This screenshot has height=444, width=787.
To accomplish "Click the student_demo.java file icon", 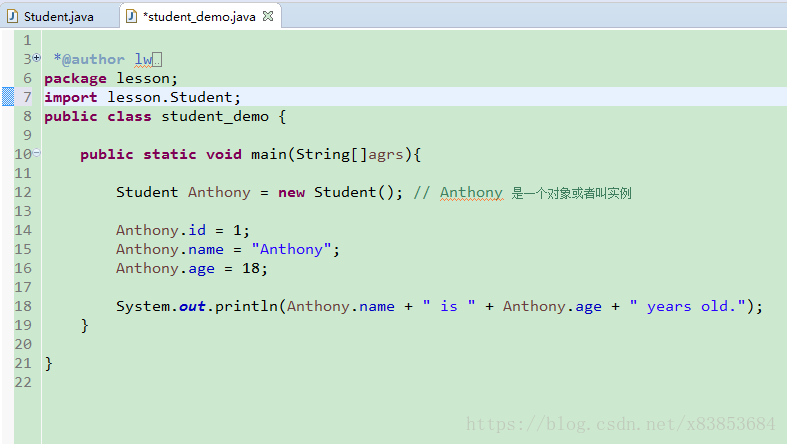I will click(132, 17).
